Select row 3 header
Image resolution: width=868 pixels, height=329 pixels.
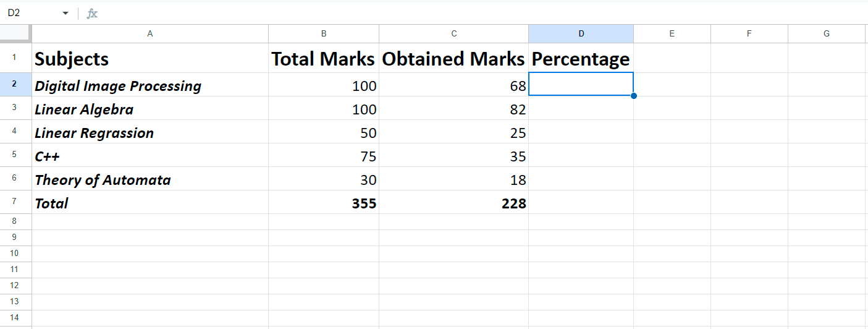[15, 108]
